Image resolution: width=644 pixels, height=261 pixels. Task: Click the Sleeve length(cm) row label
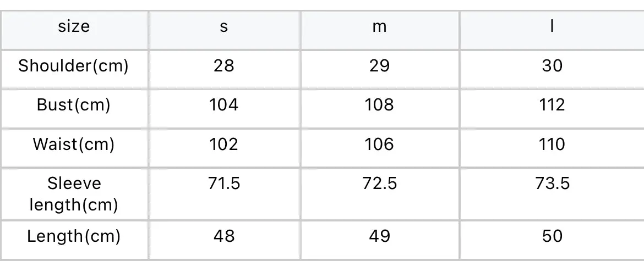[x=74, y=194]
